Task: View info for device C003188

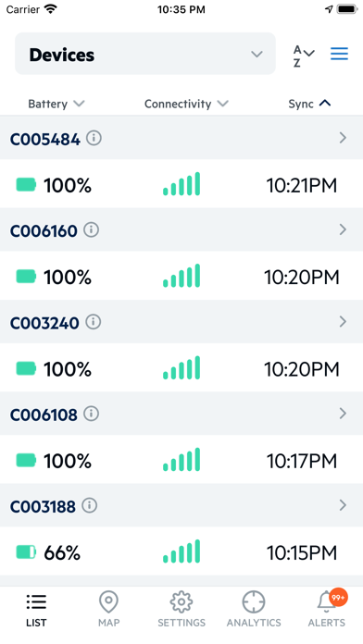Action: point(89,505)
